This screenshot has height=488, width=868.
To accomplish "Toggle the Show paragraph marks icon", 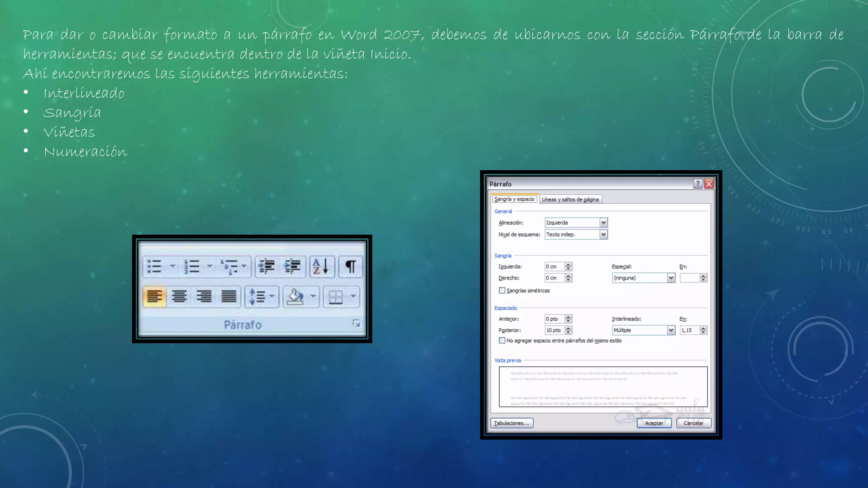I will (351, 266).
